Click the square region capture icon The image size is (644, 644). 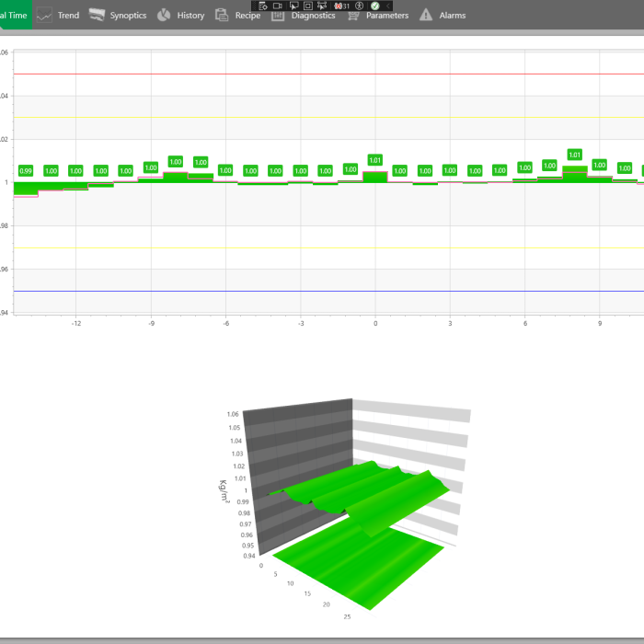[x=307, y=6]
